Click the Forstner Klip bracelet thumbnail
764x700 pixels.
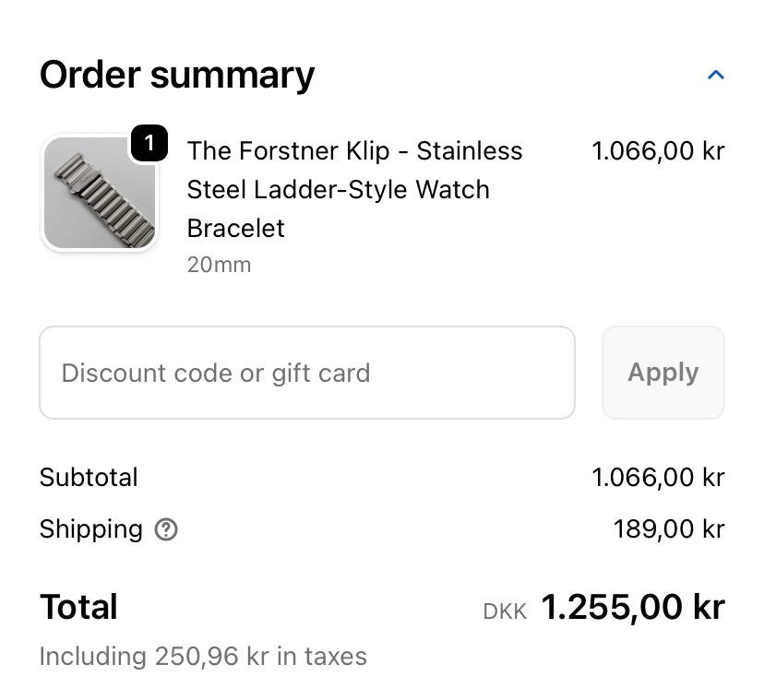click(99, 194)
